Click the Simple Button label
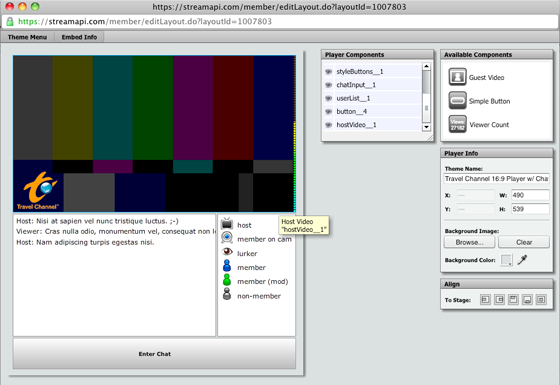This screenshot has height=385, width=560. click(x=489, y=101)
